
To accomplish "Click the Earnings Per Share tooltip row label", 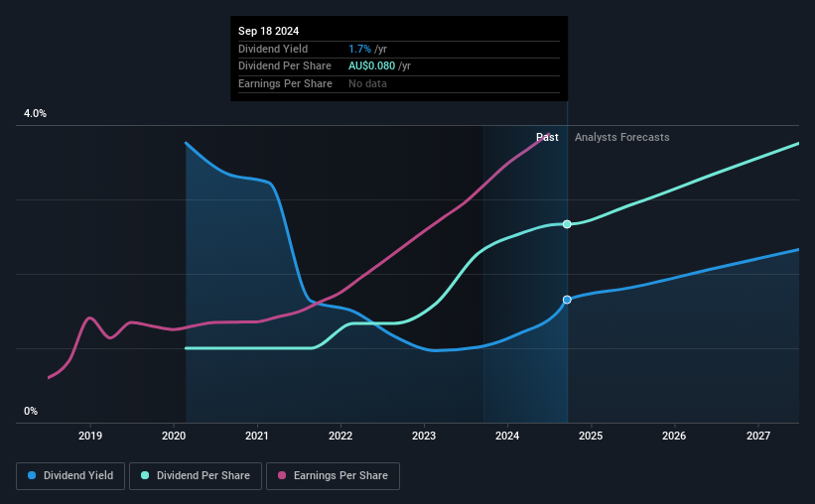I will click(285, 83).
